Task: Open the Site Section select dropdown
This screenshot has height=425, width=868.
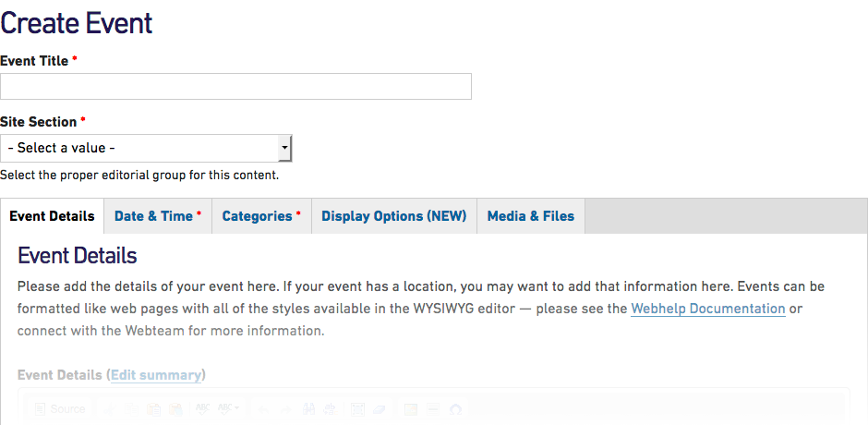Action: (146, 148)
